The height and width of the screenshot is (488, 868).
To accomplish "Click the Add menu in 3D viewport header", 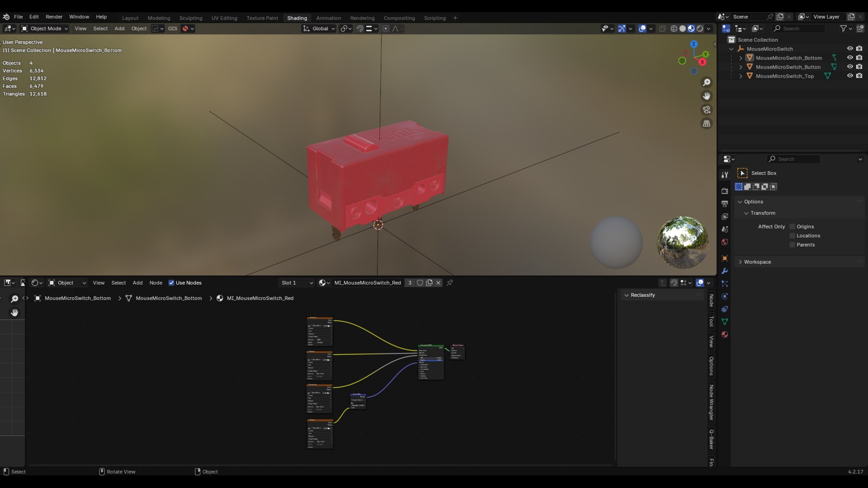I will coord(119,28).
